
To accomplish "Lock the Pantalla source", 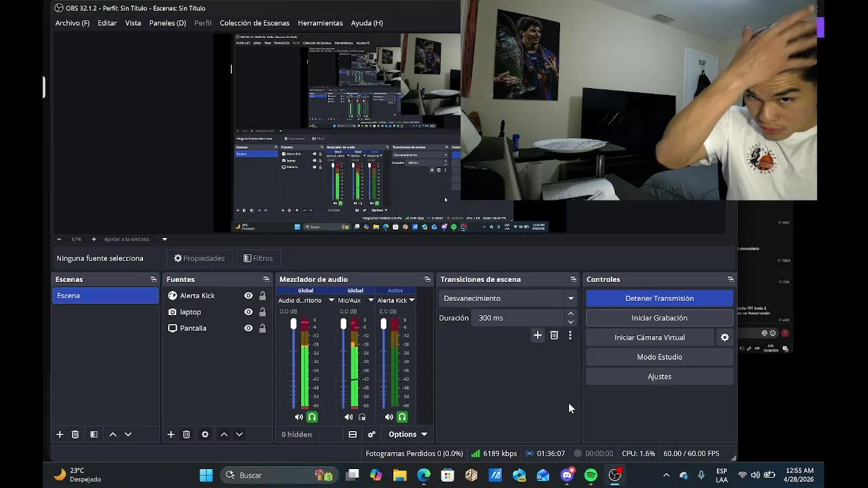I will click(262, 328).
